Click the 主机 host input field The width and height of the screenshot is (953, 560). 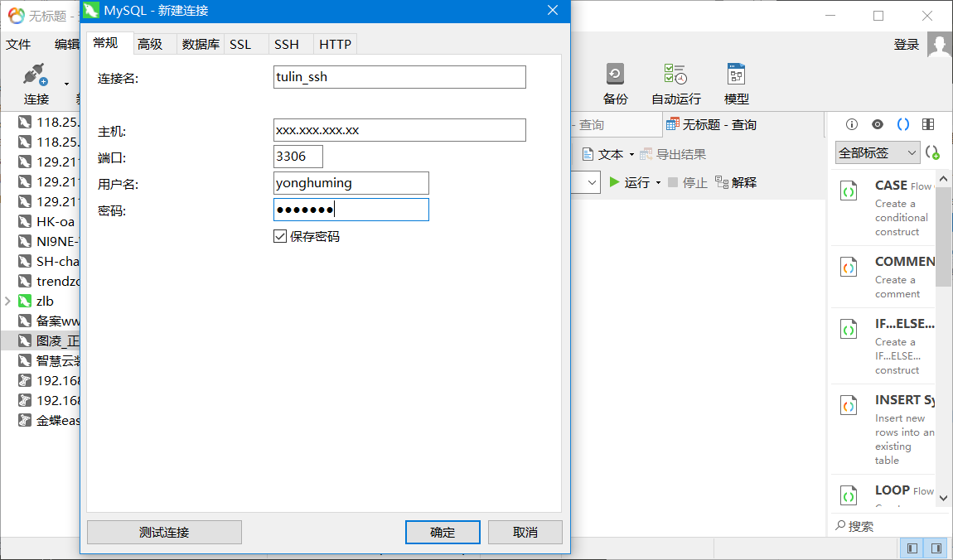(x=399, y=130)
